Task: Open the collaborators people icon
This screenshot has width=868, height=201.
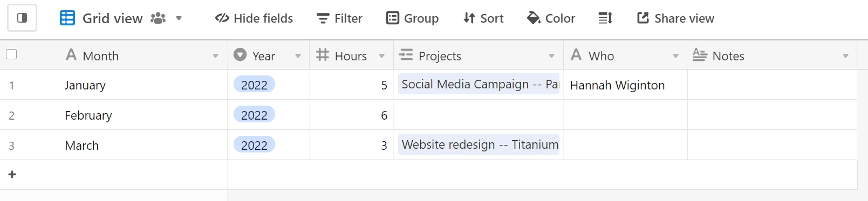Action: click(158, 18)
